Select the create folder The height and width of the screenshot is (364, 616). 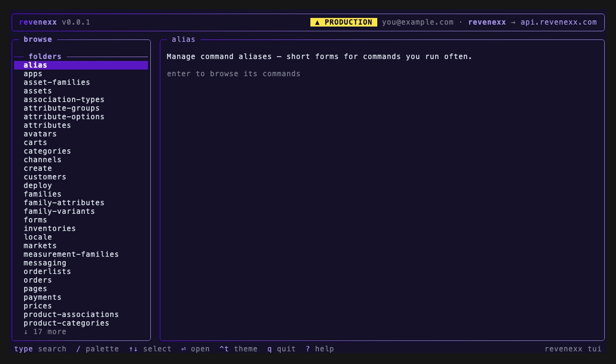pos(81,168)
